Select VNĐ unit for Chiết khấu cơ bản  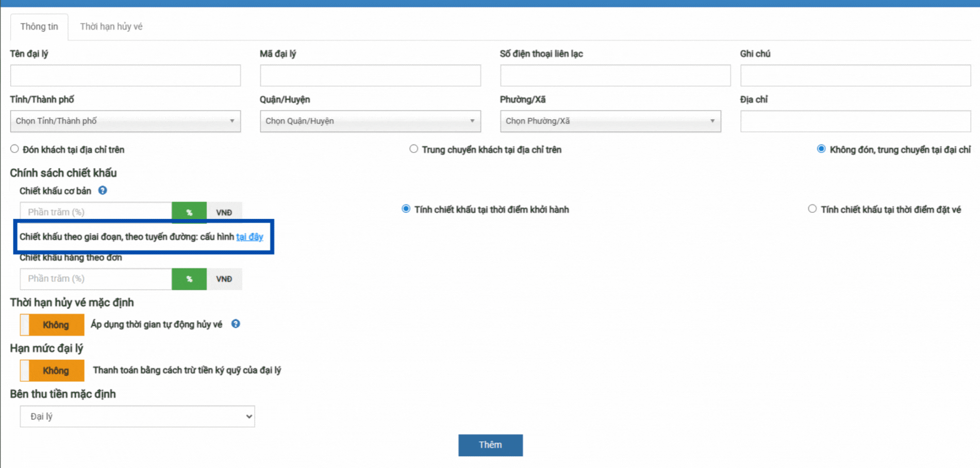click(x=224, y=212)
